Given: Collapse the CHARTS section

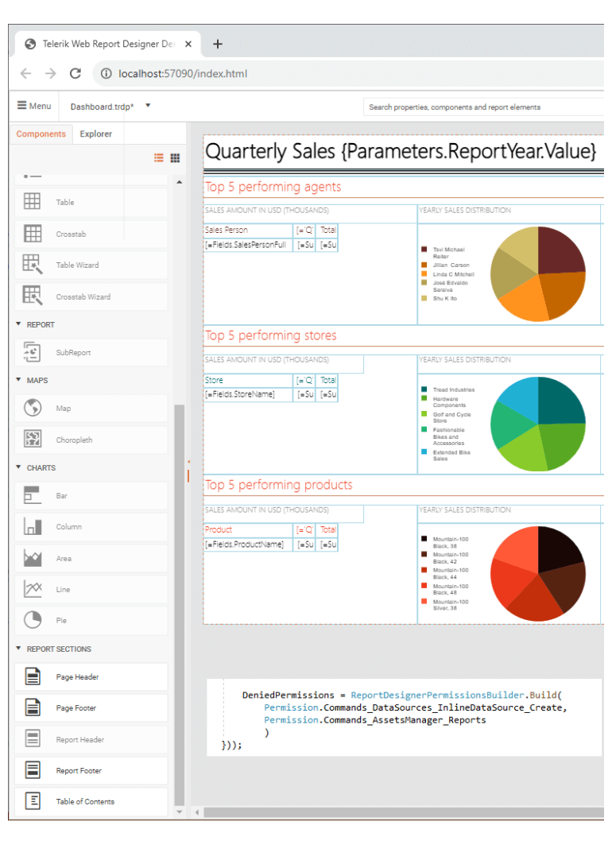Looking at the screenshot, I should pyautogui.click(x=18, y=467).
